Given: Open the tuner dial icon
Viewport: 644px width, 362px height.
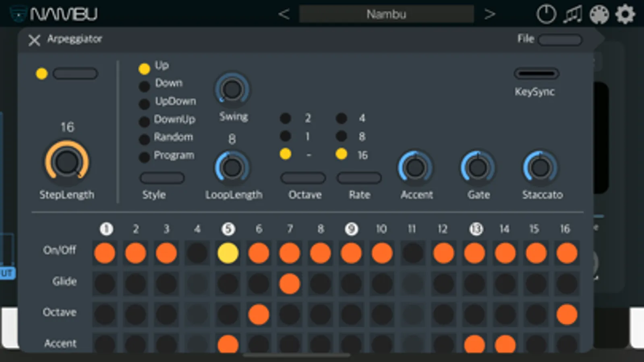Looking at the screenshot, I should [546, 14].
